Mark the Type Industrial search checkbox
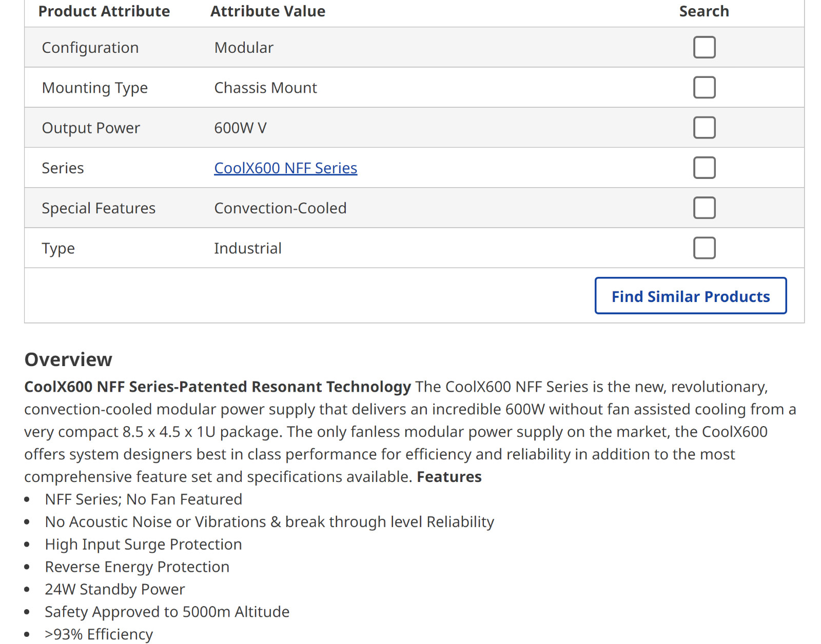 pyautogui.click(x=704, y=248)
